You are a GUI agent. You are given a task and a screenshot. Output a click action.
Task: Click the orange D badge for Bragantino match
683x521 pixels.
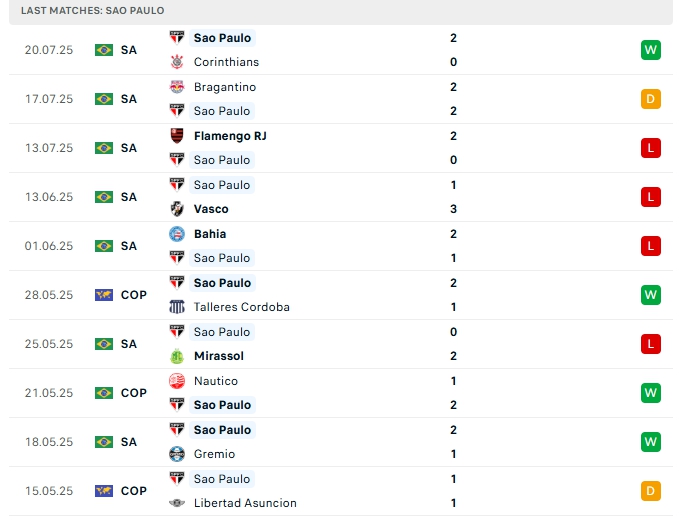pyautogui.click(x=651, y=99)
